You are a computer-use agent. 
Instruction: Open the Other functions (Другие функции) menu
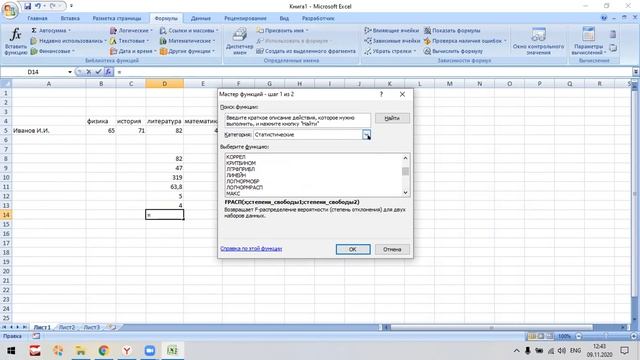click(x=187, y=51)
